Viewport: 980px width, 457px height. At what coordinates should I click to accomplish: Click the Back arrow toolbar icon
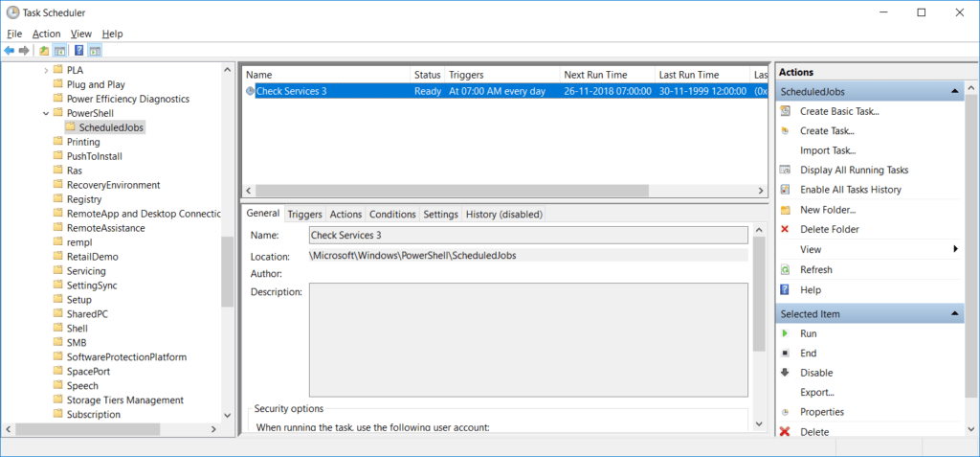point(9,51)
